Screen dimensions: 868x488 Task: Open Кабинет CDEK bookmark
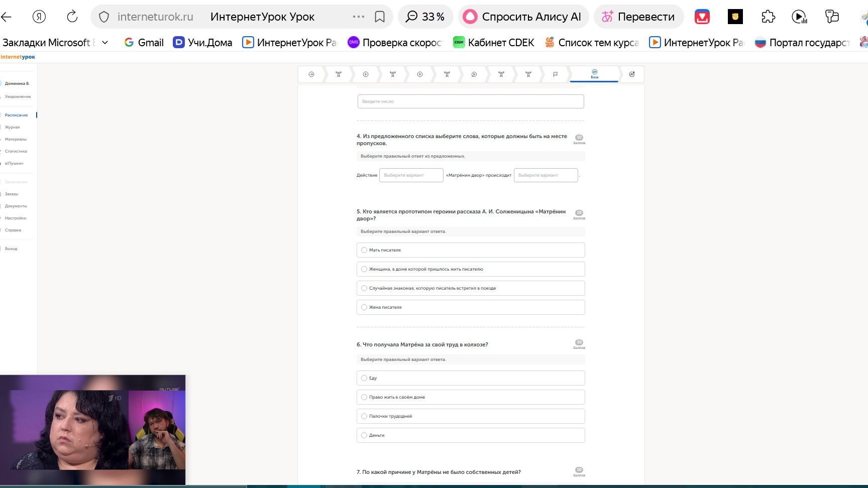click(x=493, y=43)
